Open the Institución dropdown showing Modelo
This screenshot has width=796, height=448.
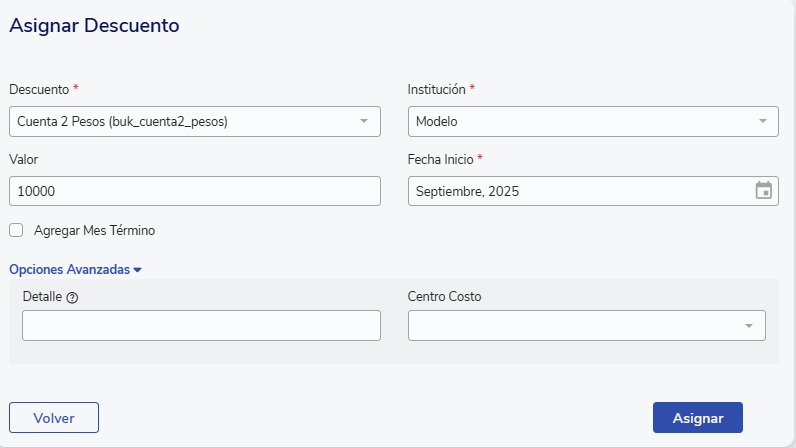580,122
